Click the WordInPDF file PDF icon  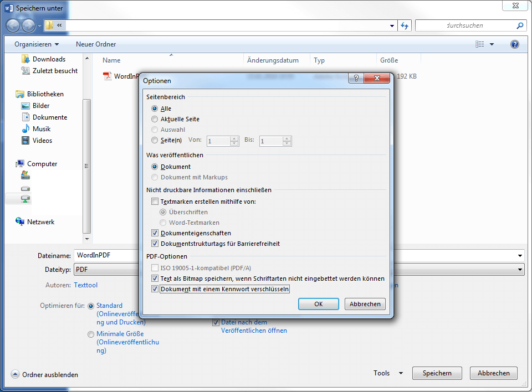click(107, 76)
